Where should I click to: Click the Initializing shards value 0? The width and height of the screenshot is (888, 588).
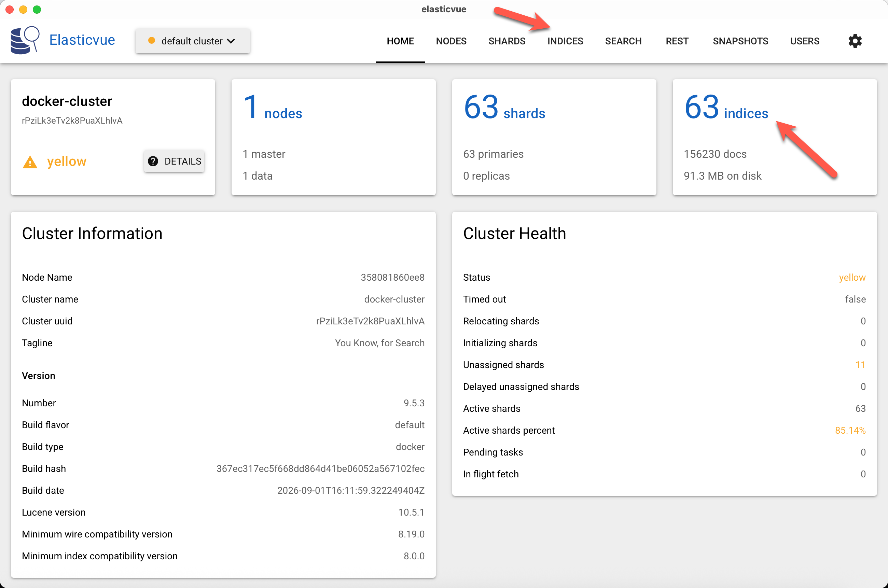(x=863, y=343)
